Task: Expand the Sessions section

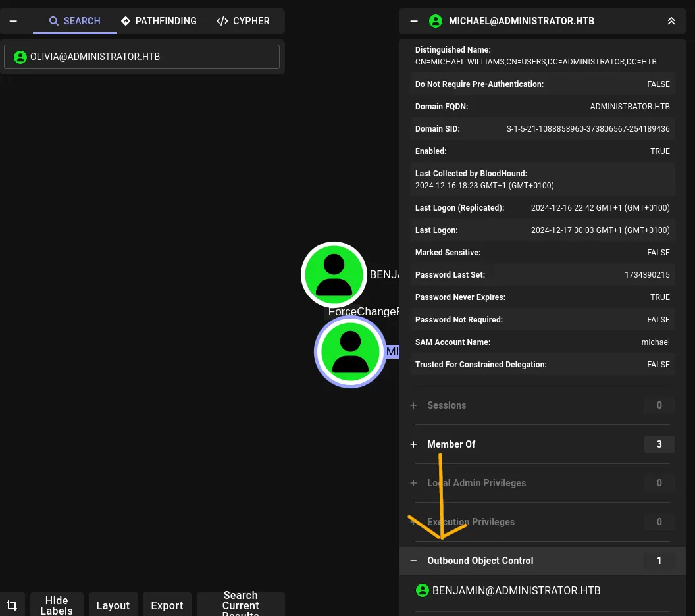Action: click(x=413, y=405)
